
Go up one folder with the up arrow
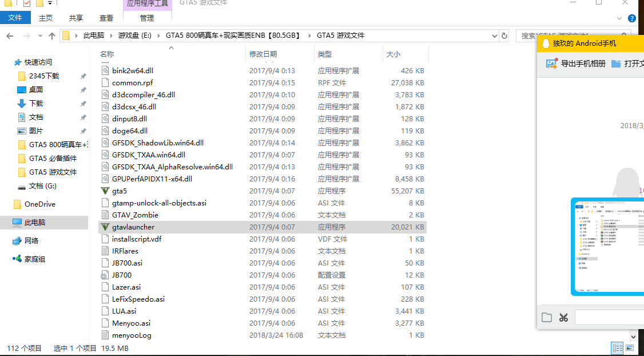coord(51,35)
